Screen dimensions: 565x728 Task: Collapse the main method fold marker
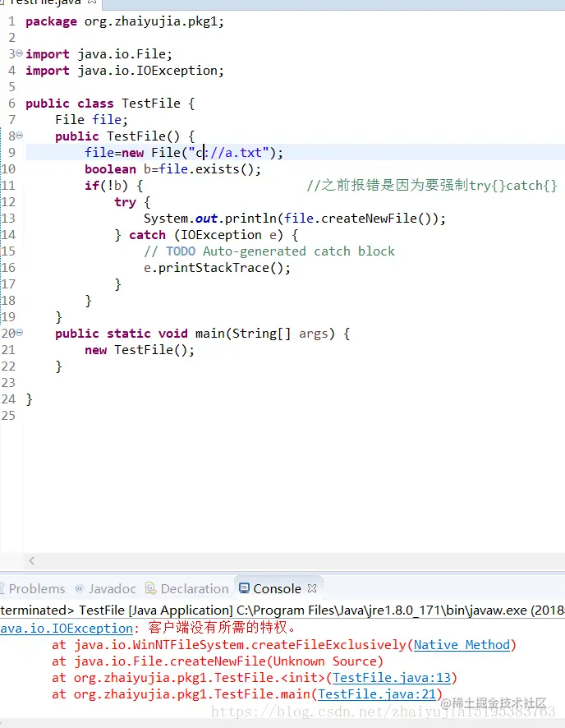(x=20, y=333)
